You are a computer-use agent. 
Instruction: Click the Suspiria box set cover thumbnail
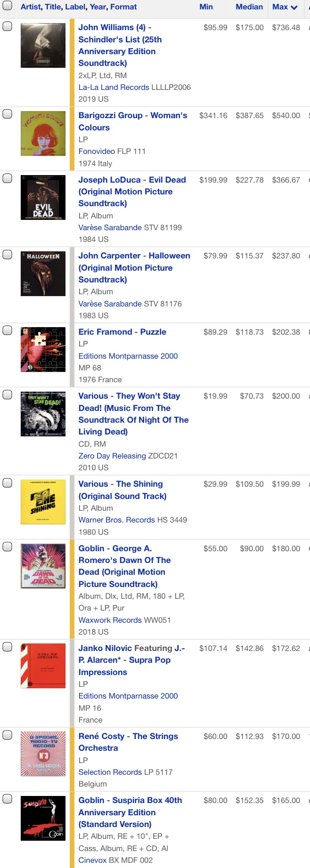[x=43, y=818]
